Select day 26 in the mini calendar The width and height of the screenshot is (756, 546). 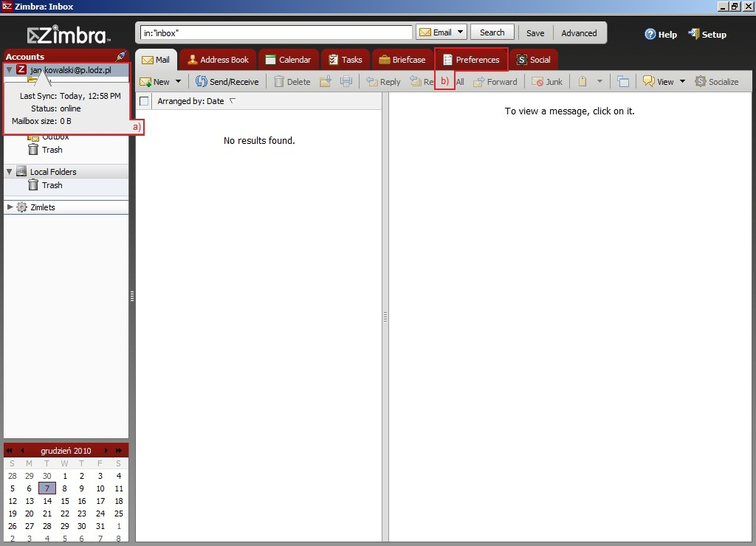click(12, 526)
